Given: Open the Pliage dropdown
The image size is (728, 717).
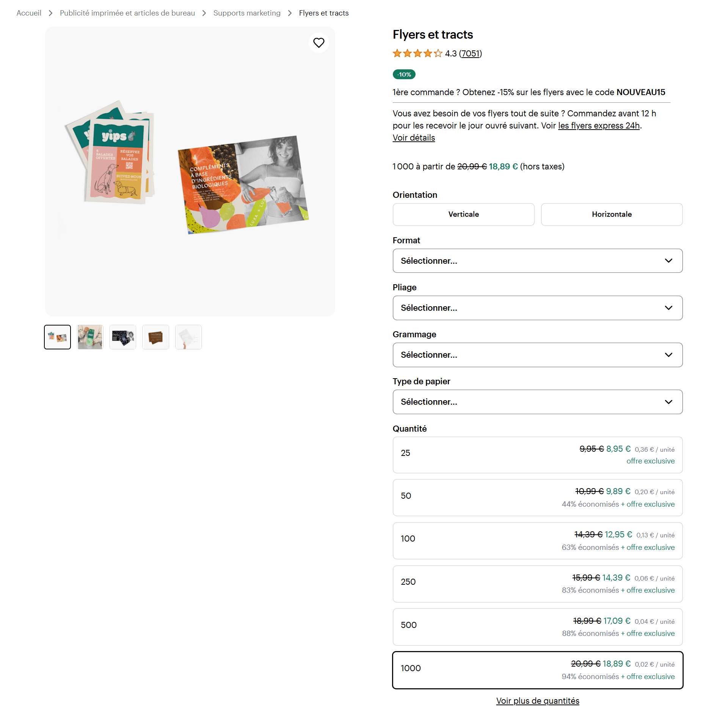Looking at the screenshot, I should (537, 308).
